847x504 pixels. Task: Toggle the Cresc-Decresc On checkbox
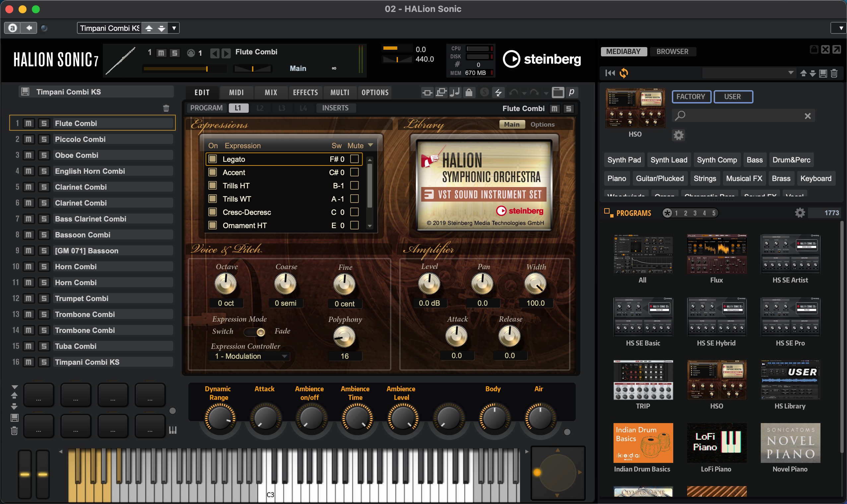[213, 212]
